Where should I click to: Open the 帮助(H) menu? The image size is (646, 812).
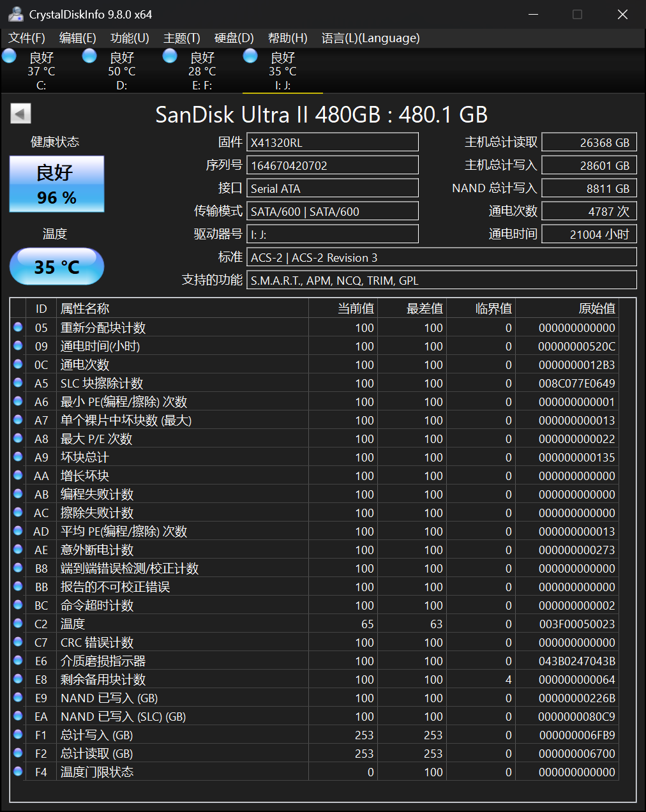tap(287, 38)
